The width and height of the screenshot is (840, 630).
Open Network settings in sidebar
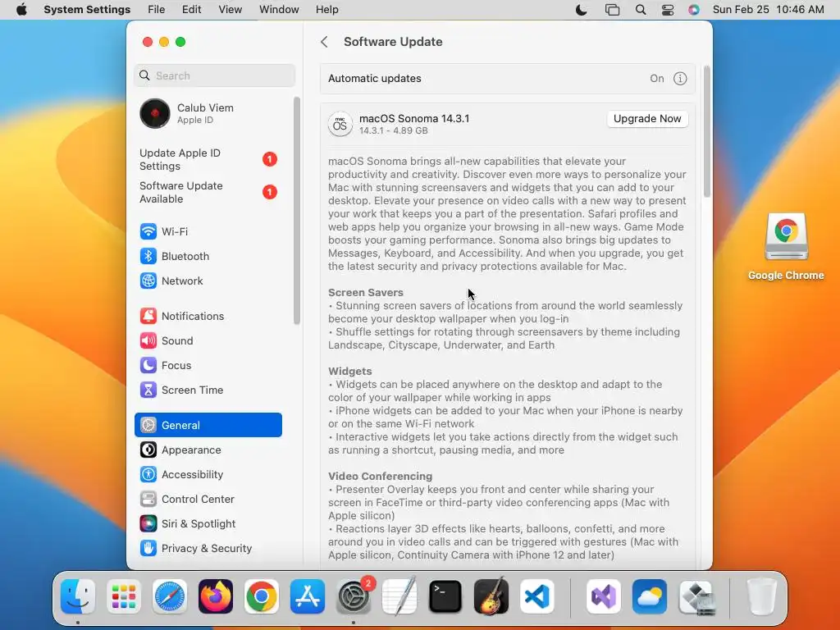(x=208, y=281)
